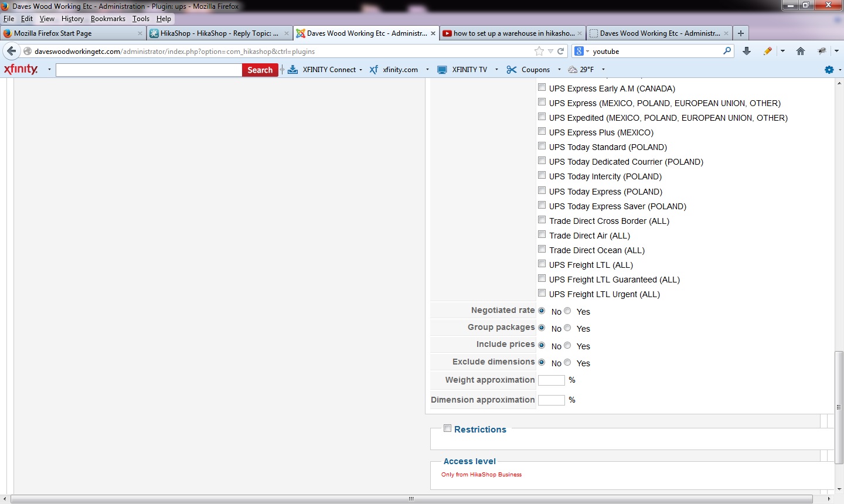
Task: Click the Xfinity logo in the toolbar
Action: 21,69
